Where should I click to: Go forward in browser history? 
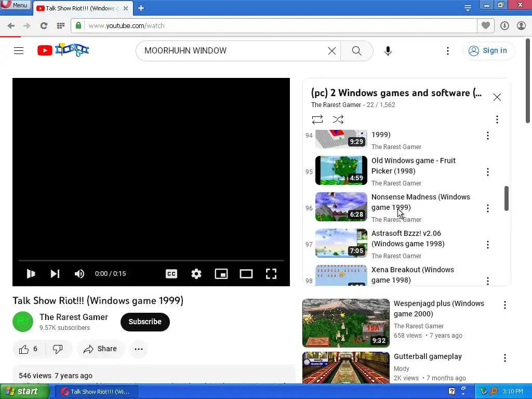27,26
